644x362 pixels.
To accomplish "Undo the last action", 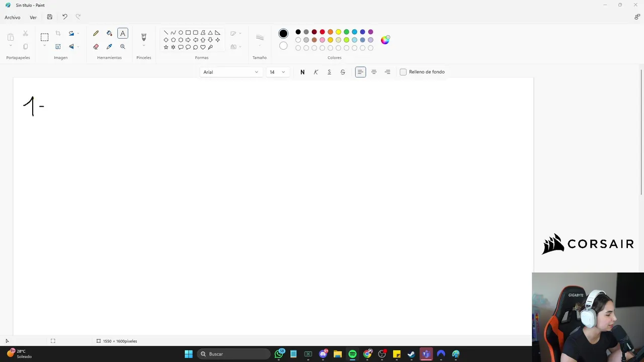I will tap(64, 17).
